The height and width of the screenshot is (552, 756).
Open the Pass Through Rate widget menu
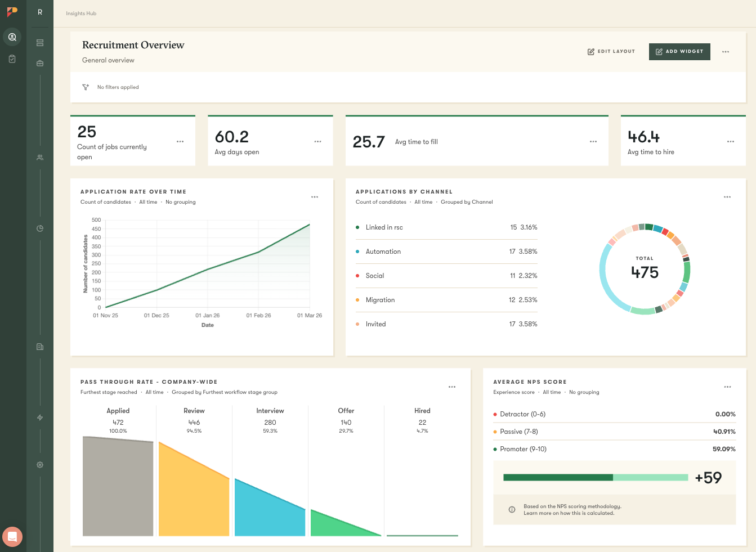pyautogui.click(x=451, y=387)
